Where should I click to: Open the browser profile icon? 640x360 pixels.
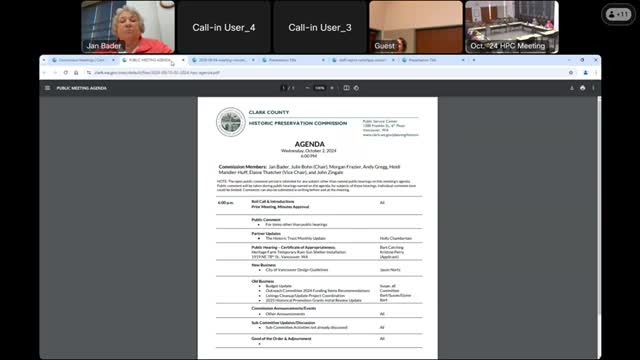[x=585, y=73]
